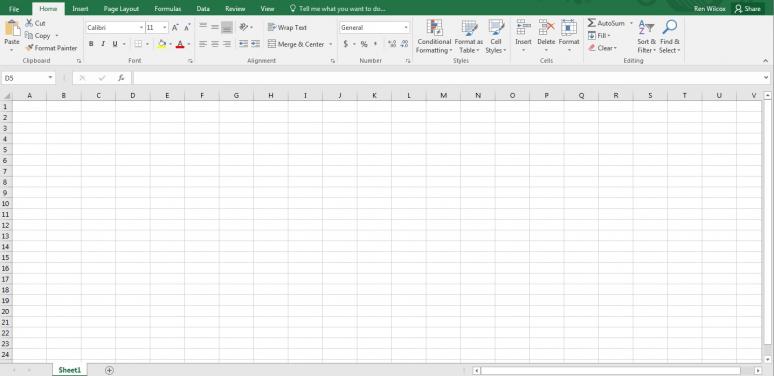Open Conditional Formatting menu
Viewport: 774px width, 376px height.
[x=434, y=37]
